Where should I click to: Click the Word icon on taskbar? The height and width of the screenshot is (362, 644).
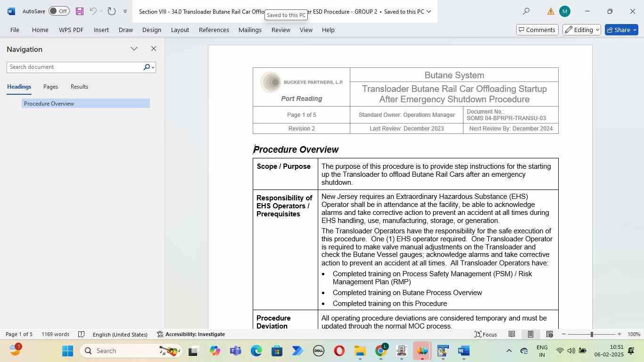point(463,351)
